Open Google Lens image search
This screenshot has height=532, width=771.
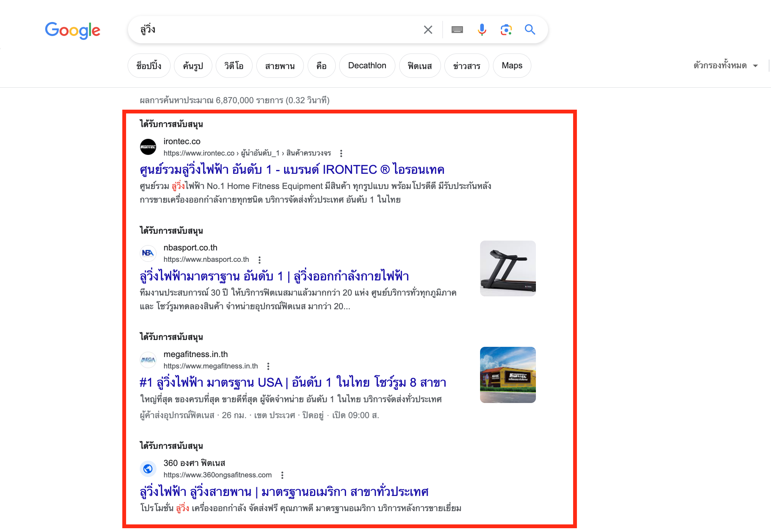(506, 30)
